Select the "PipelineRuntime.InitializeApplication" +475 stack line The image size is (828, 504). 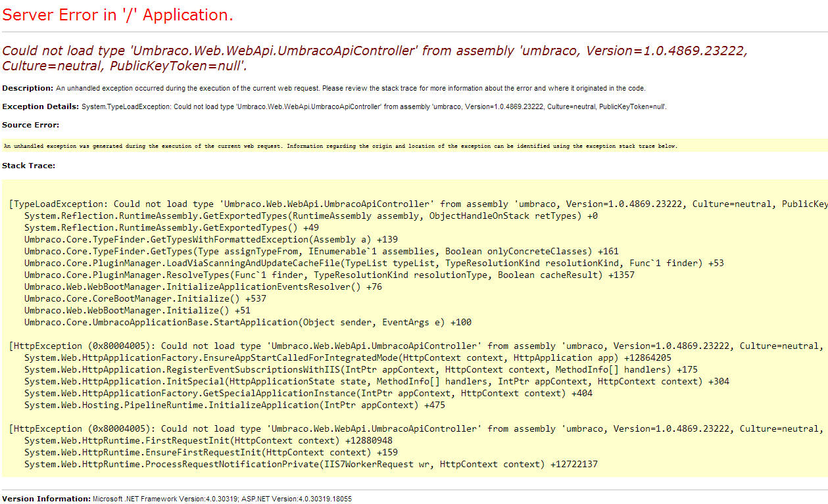(x=235, y=405)
